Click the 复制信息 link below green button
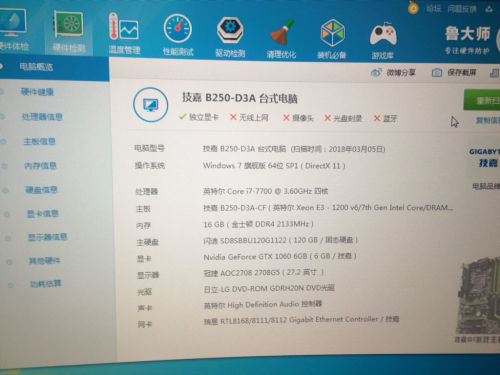Image resolution: width=500 pixels, height=375 pixels. click(x=488, y=120)
